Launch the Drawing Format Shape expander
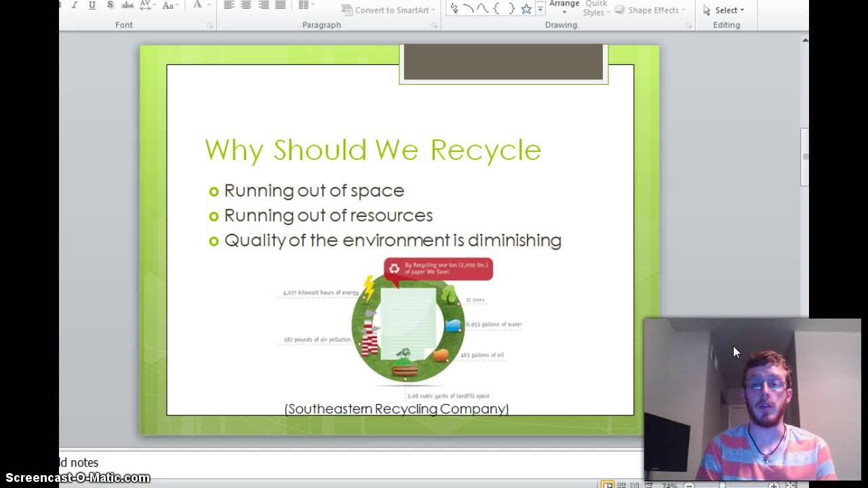 pos(689,25)
